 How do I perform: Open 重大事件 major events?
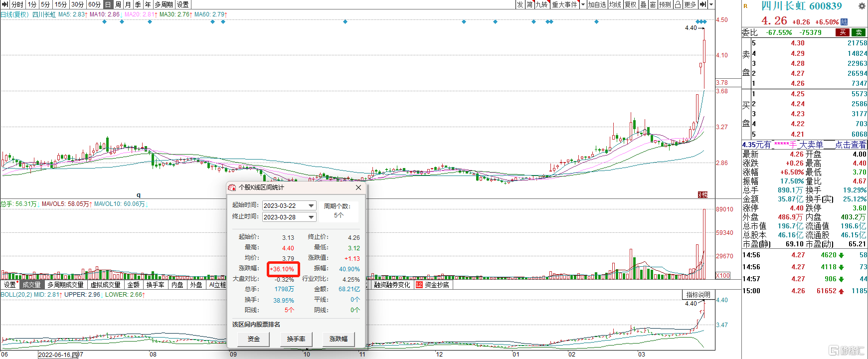coord(565,4)
